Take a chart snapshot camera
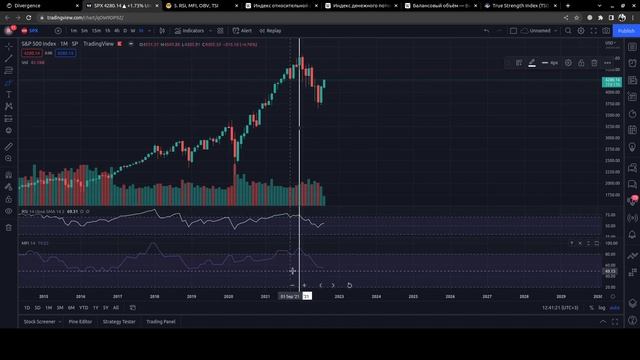 point(606,31)
